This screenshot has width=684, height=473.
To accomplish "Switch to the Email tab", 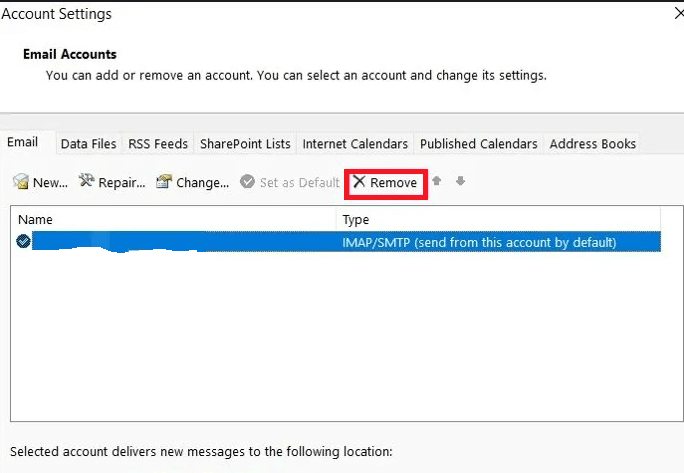I will point(23,143).
